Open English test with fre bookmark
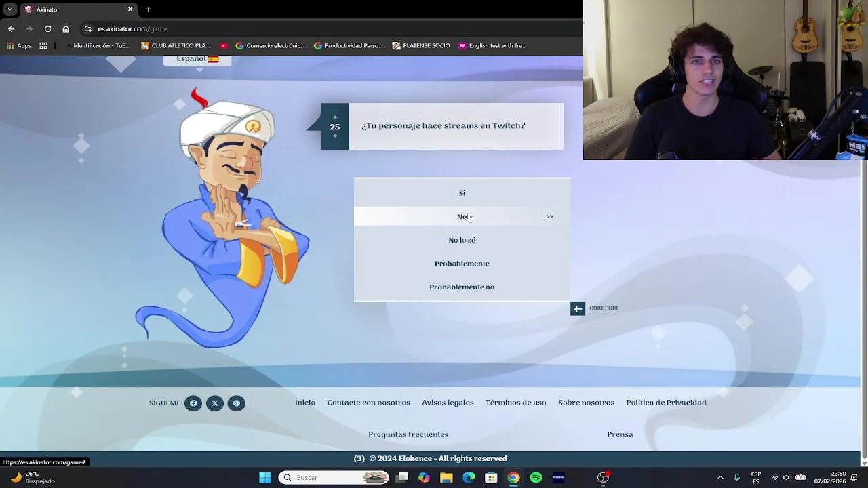Viewport: 868px width, 488px height. (492, 46)
